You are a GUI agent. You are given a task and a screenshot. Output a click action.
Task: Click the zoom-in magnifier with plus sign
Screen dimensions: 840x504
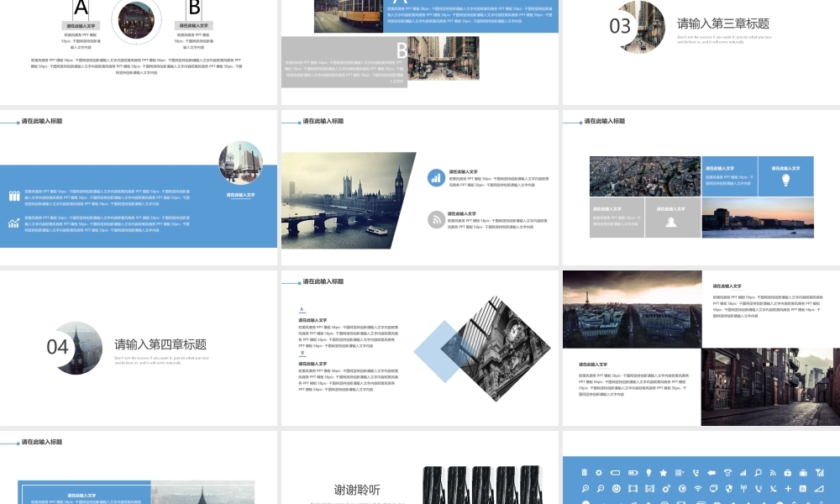tap(585, 489)
